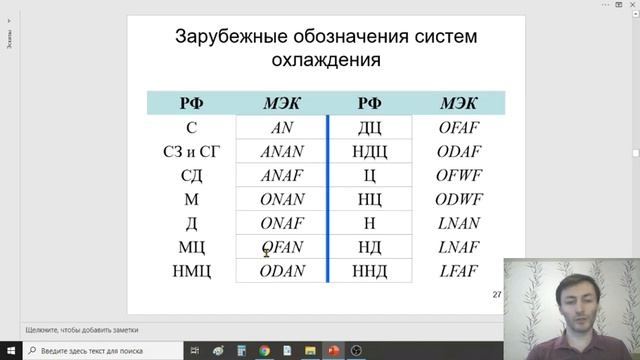
Task: Click the slide title Зарубежные обозначения систем охлаждения
Action: coord(326,48)
